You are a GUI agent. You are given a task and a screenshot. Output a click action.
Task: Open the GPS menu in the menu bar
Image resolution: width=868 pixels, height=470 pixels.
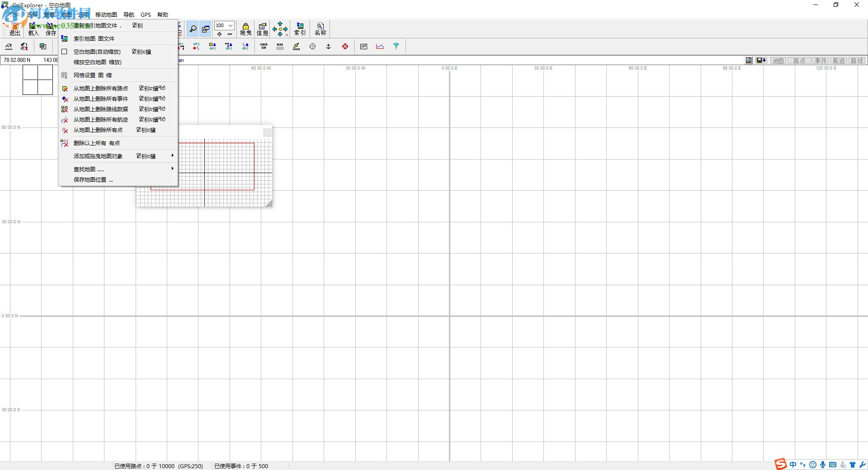[146, 14]
